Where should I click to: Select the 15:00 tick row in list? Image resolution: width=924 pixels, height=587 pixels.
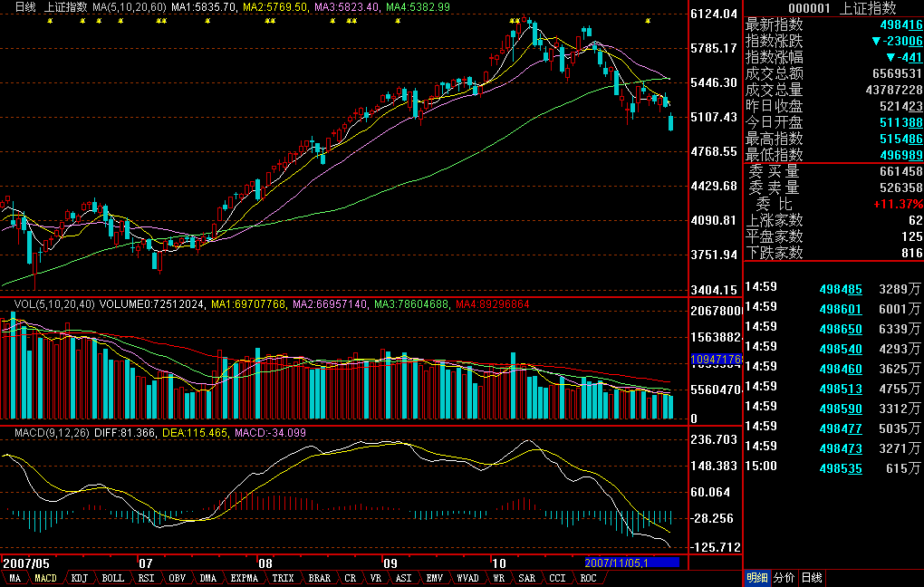tap(833, 468)
